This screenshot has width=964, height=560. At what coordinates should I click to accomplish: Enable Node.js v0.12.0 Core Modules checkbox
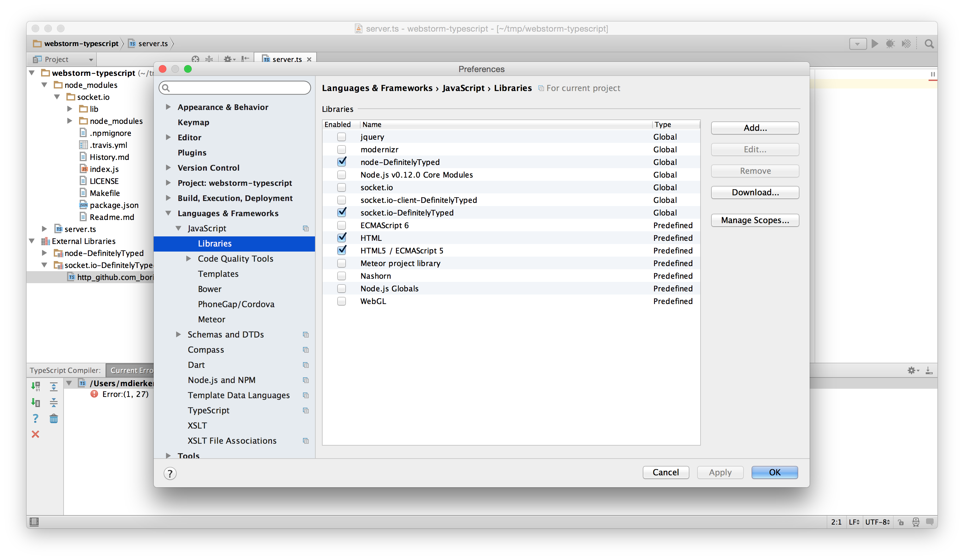click(x=342, y=175)
